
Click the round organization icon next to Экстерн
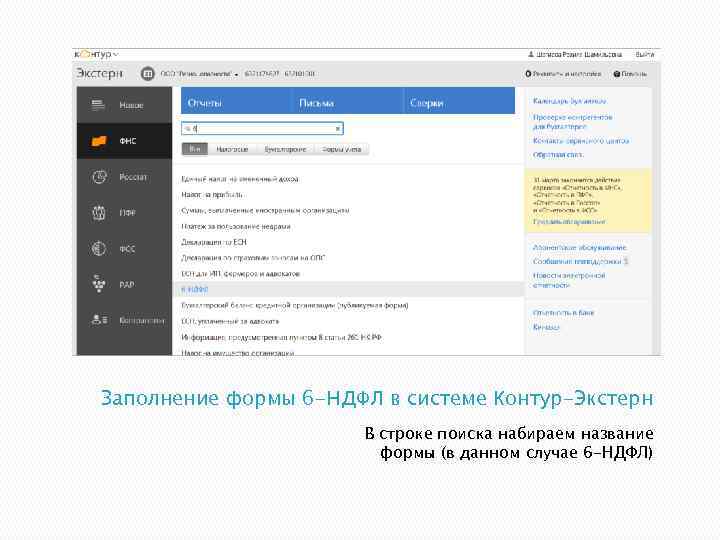(147, 73)
